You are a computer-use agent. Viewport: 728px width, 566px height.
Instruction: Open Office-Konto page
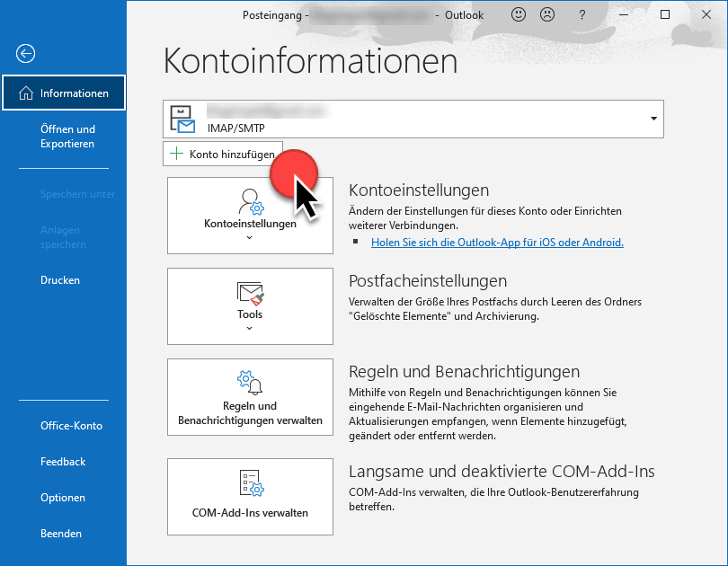pos(71,426)
